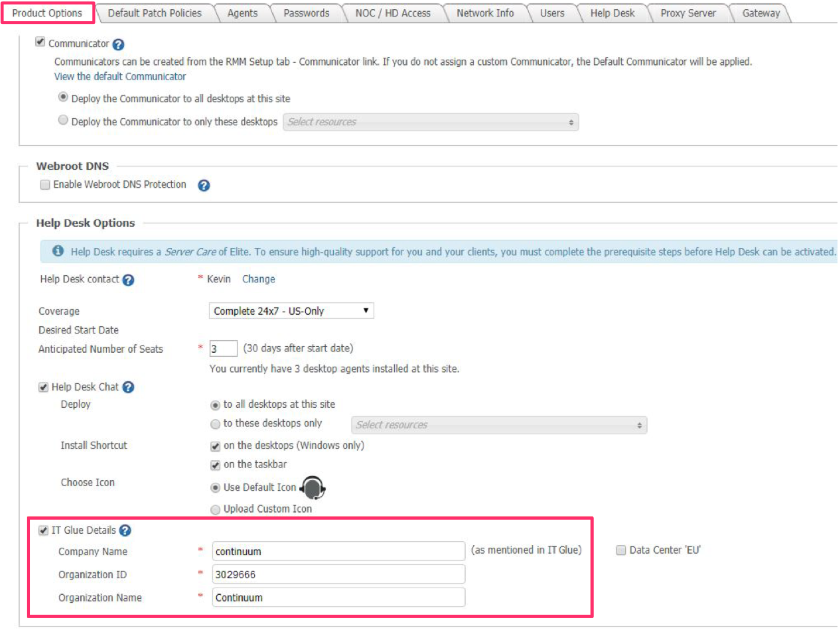Select deploy Communicator to only these desktops

point(64,121)
